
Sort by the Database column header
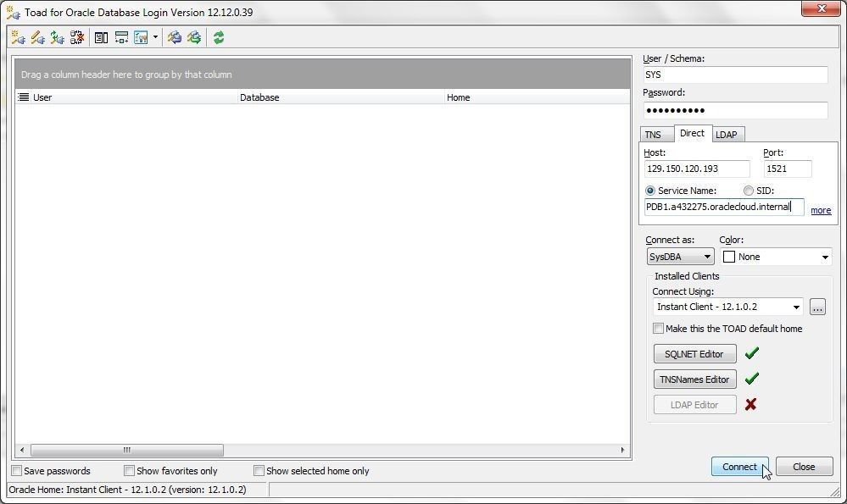[x=341, y=97]
